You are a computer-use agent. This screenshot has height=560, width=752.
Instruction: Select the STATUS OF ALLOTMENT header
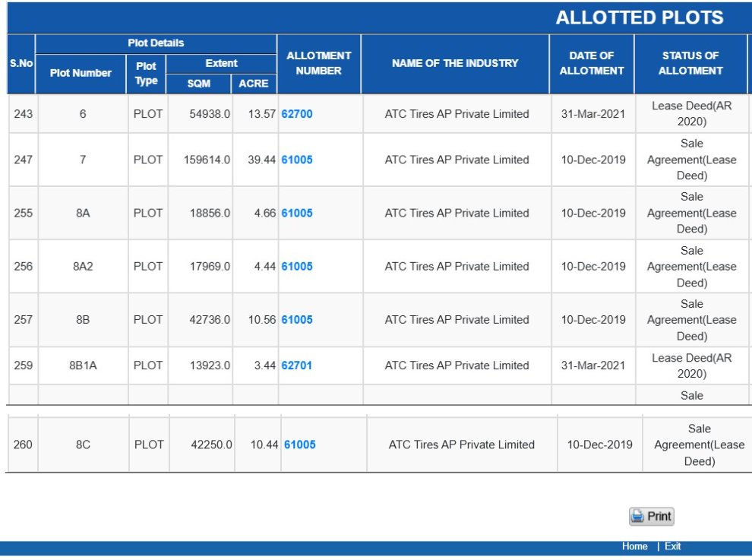point(690,63)
